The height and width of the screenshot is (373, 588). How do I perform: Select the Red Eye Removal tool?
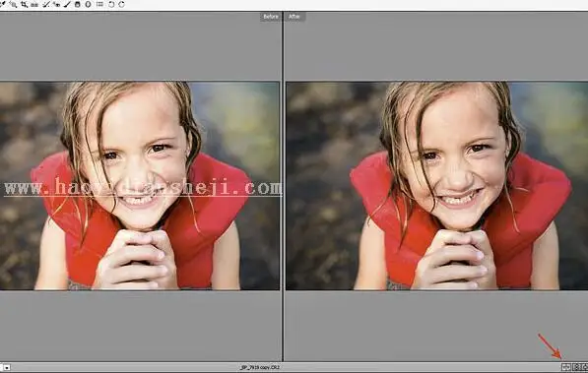56,5
